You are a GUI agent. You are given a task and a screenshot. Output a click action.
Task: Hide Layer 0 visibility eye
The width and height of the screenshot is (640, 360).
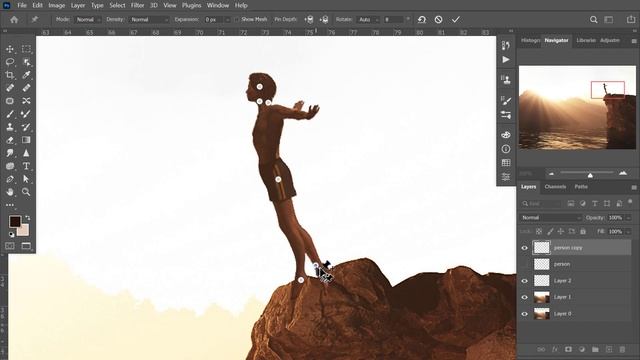[524, 314]
